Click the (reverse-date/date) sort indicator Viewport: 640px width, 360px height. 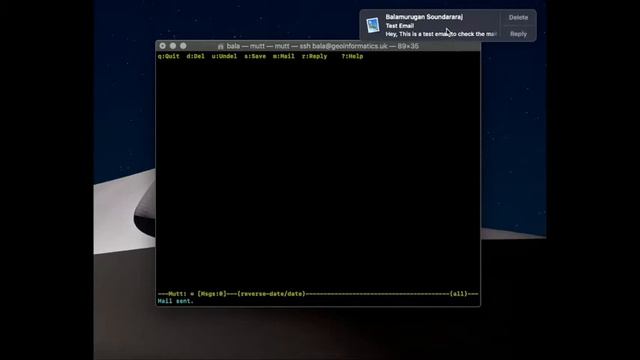point(271,294)
